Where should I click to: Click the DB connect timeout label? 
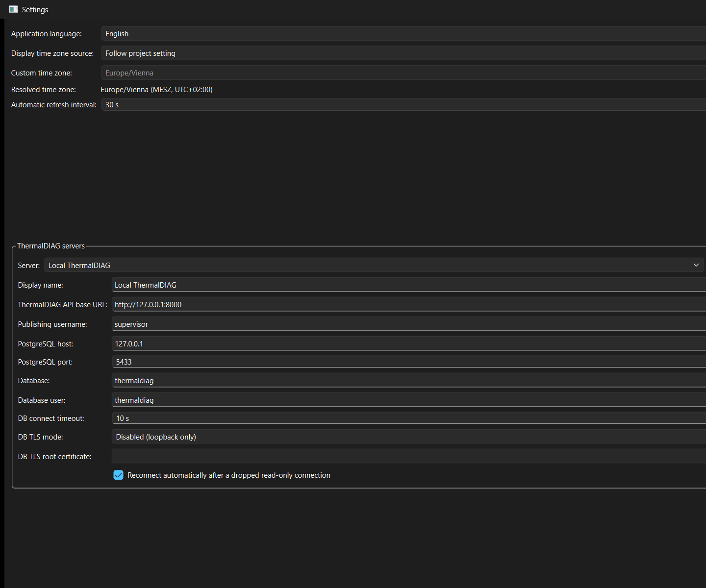[51, 418]
